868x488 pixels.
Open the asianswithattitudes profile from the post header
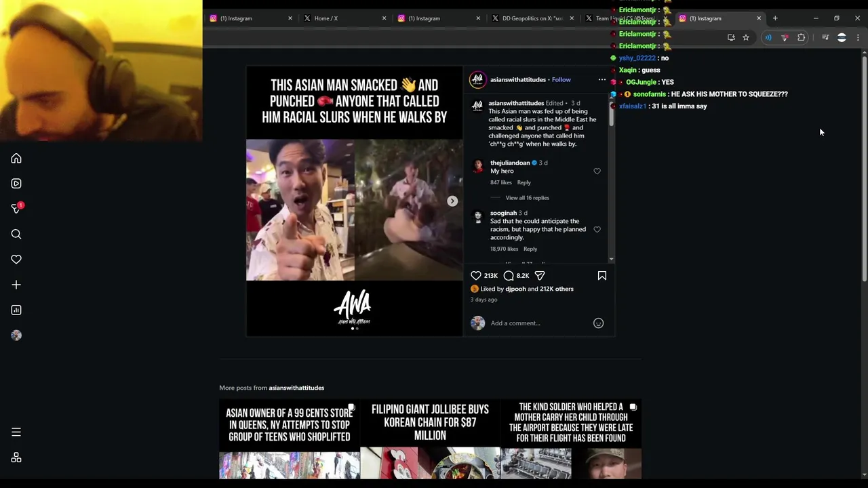(518, 80)
